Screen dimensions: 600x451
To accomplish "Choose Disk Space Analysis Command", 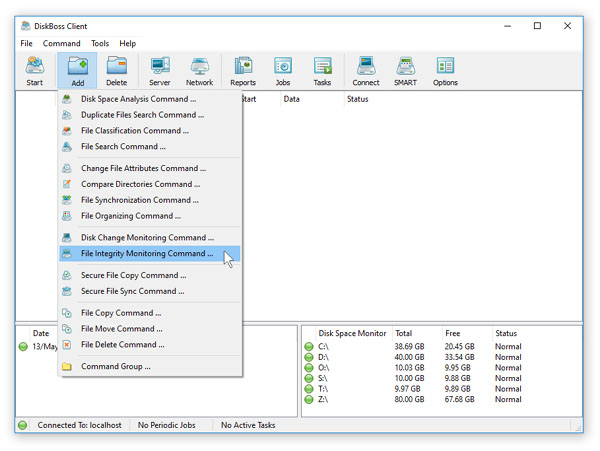I will [150, 99].
